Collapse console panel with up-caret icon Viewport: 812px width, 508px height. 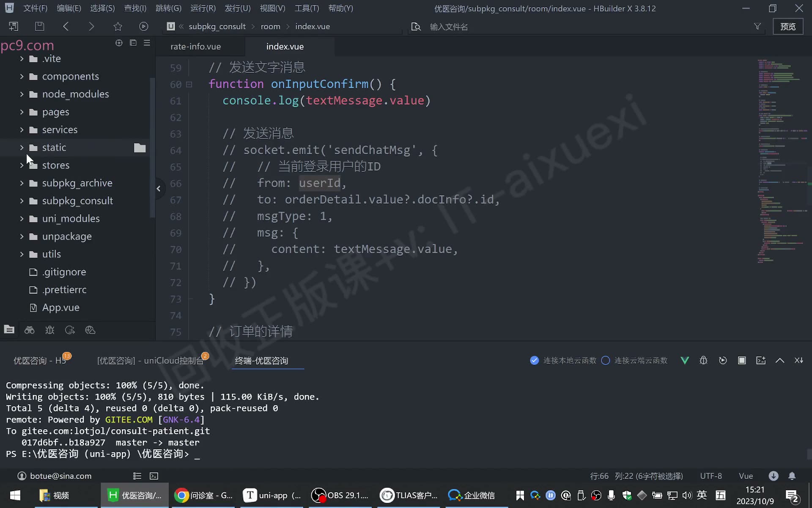(x=780, y=360)
